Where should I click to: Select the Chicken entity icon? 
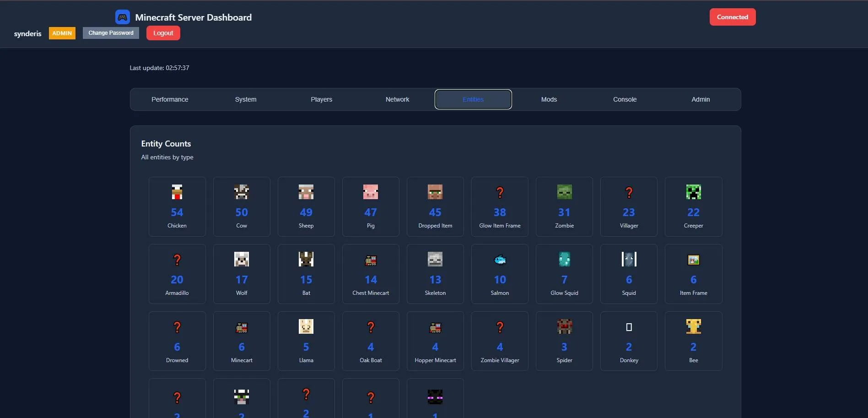click(x=177, y=192)
